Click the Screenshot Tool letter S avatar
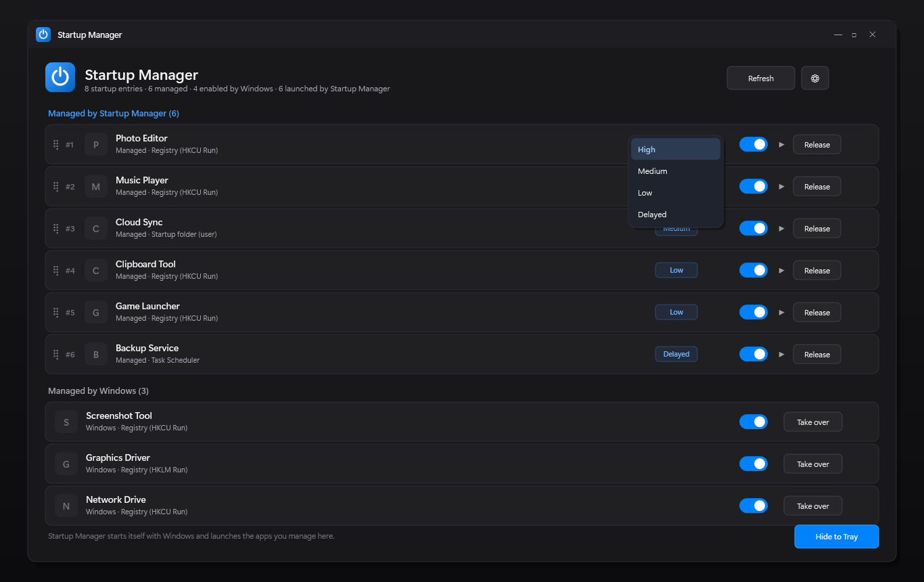Screen dimensions: 924x582 tap(66, 422)
